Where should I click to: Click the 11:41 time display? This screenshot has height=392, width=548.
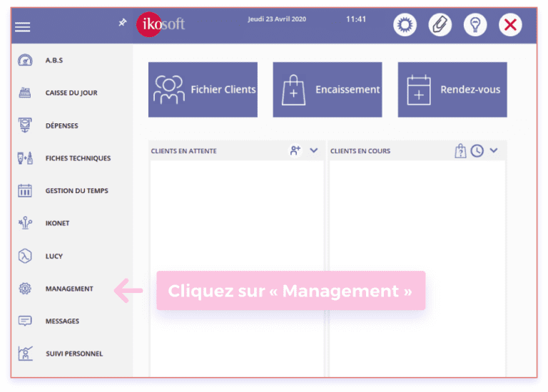coord(356,19)
